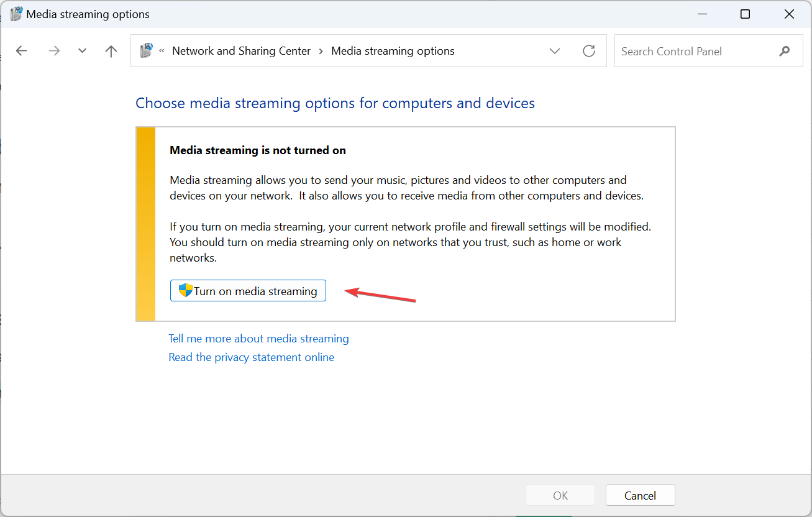Viewport: 812px width, 517px height.
Task: Click the search magnifier icon
Action: tap(783, 50)
